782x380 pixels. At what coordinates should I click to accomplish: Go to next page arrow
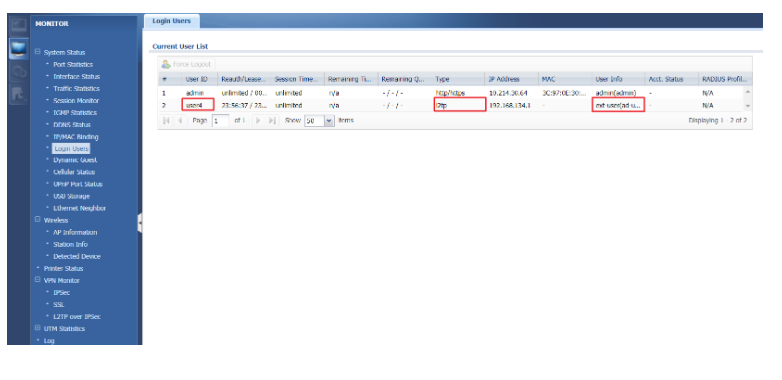tap(258, 120)
